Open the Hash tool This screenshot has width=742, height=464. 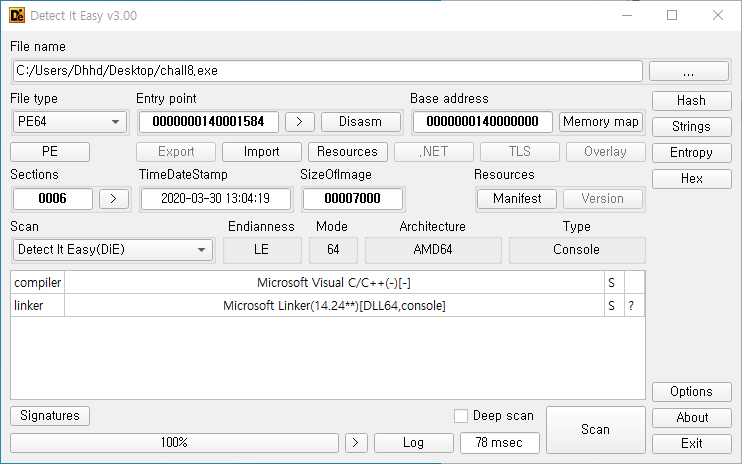(x=691, y=101)
